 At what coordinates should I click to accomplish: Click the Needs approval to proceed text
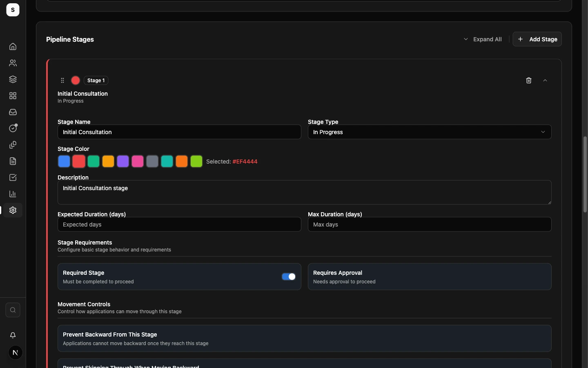(x=344, y=282)
